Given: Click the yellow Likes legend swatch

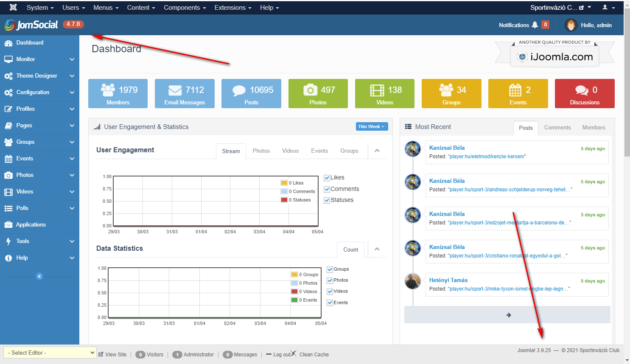Looking at the screenshot, I should click(284, 183).
